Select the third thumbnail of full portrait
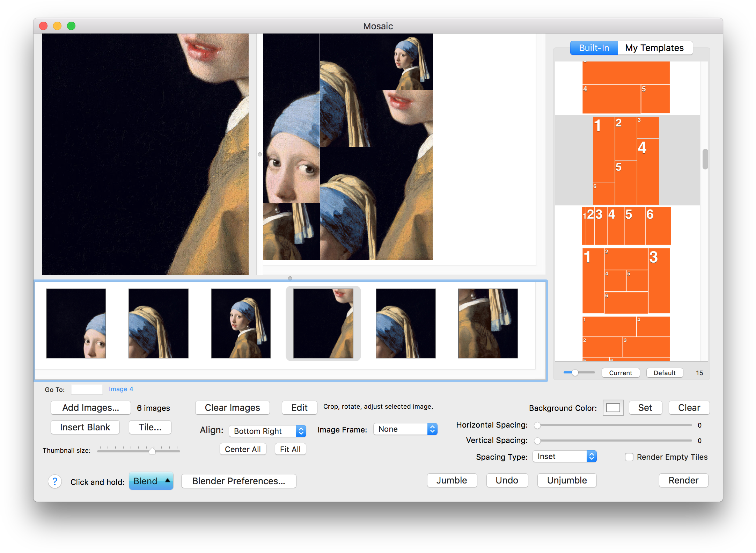Screen dimensions: 756x553 point(241,323)
